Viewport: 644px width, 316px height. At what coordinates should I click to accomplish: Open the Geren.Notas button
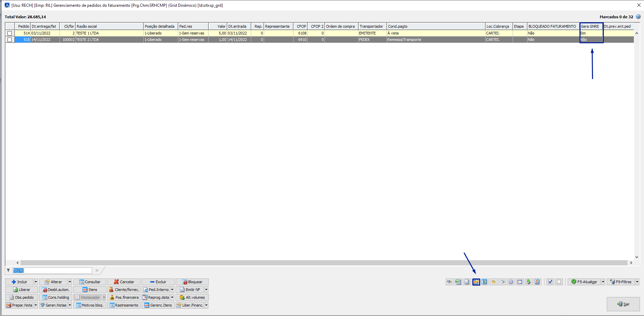tap(53, 305)
